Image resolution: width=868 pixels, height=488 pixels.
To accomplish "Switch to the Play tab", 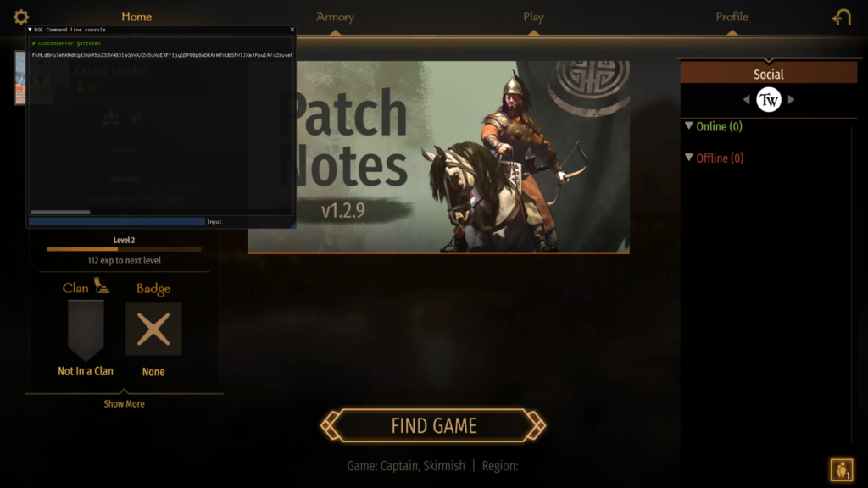I will point(534,17).
